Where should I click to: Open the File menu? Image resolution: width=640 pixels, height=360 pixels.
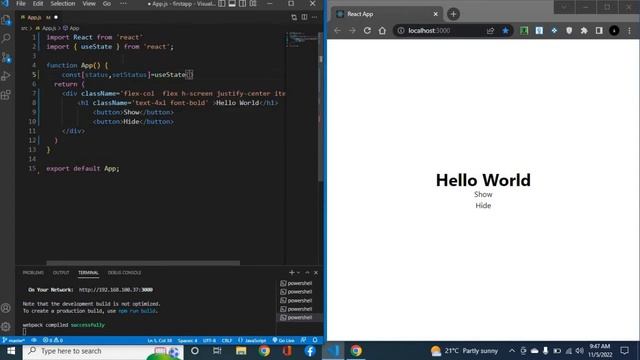[x=21, y=4]
